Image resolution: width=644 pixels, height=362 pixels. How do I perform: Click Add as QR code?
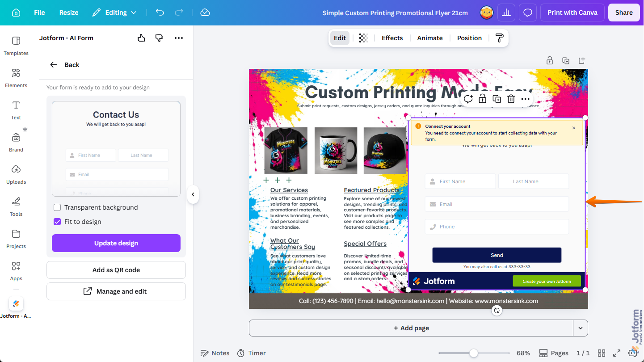click(x=116, y=270)
